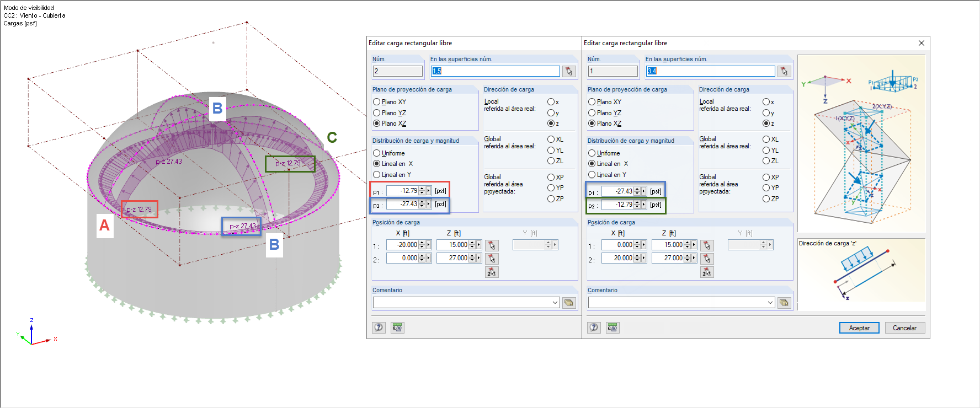Adjust Z1 15.000 spinner in right dialog
Screen dimensions: 980x408
(688, 245)
